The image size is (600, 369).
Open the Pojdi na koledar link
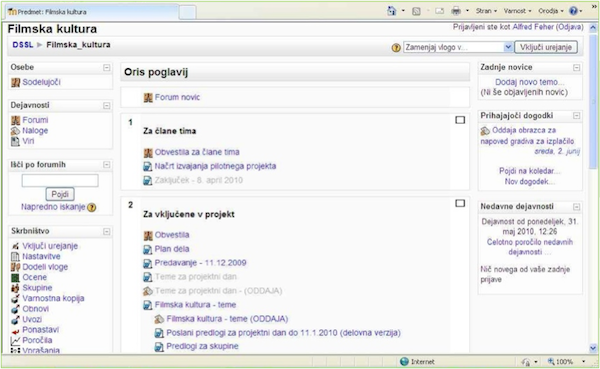(530, 171)
